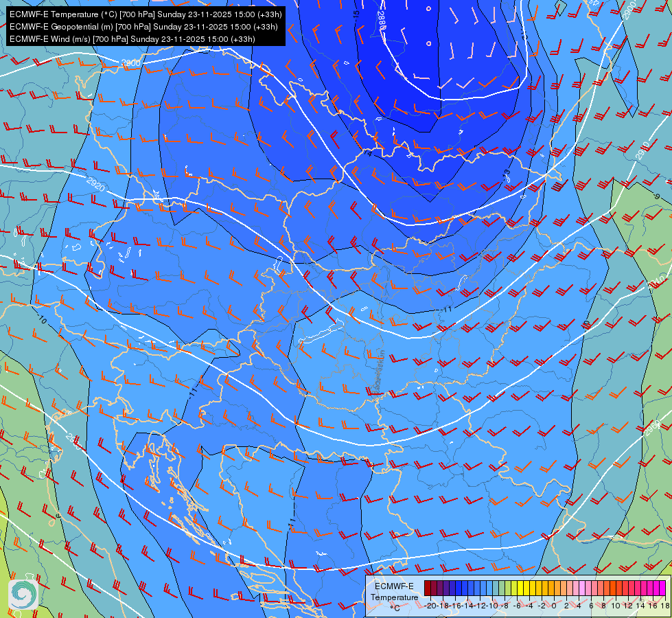
Task: Click the -14 isotherm label
Action: [367, 153]
